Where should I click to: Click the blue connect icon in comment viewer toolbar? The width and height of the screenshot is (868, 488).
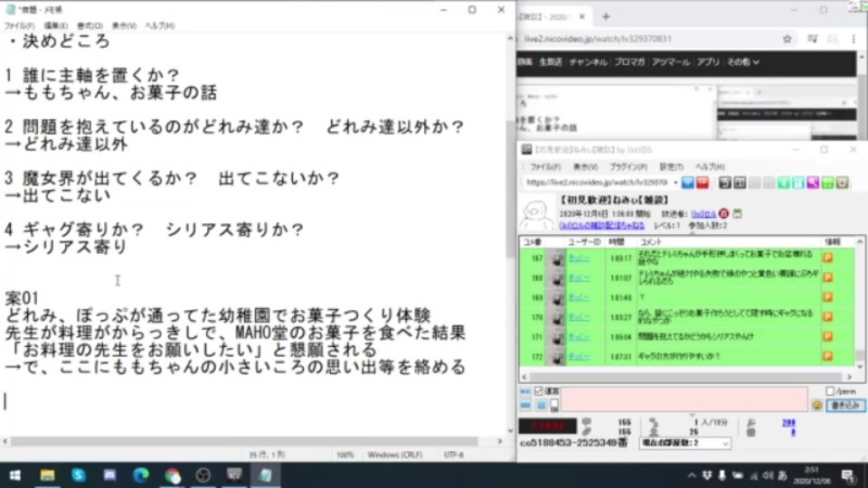pyautogui.click(x=687, y=183)
